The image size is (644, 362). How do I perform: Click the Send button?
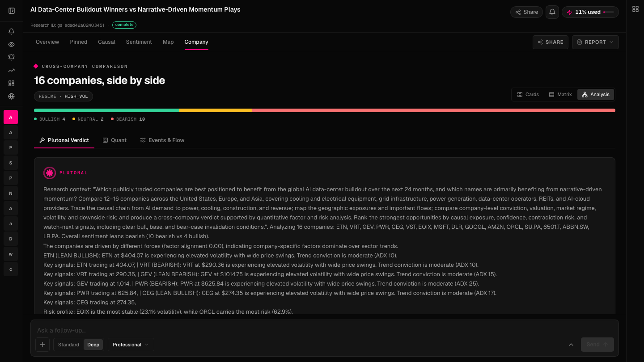point(597,345)
